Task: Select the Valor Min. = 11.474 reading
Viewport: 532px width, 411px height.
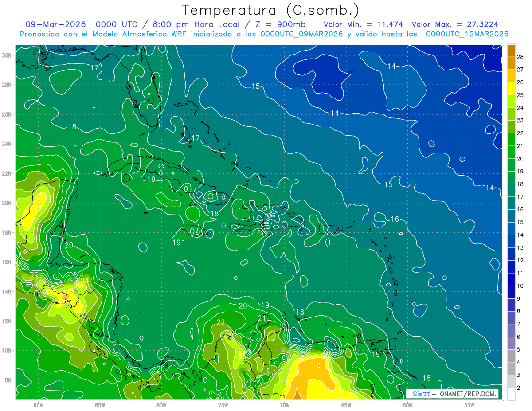Action: point(364,24)
